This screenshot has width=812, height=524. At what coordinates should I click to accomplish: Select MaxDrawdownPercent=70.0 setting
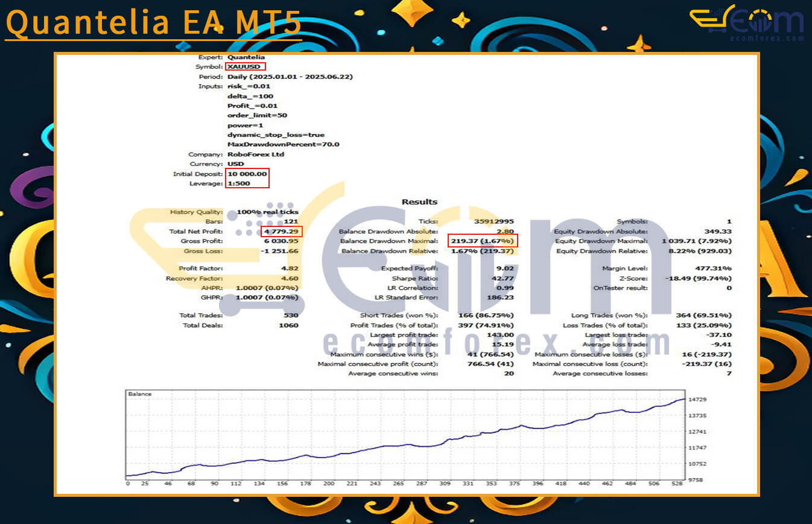point(283,144)
